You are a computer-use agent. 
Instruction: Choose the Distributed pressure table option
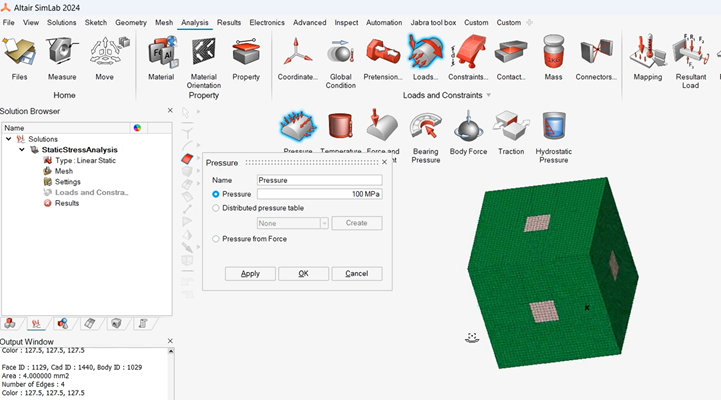click(216, 208)
